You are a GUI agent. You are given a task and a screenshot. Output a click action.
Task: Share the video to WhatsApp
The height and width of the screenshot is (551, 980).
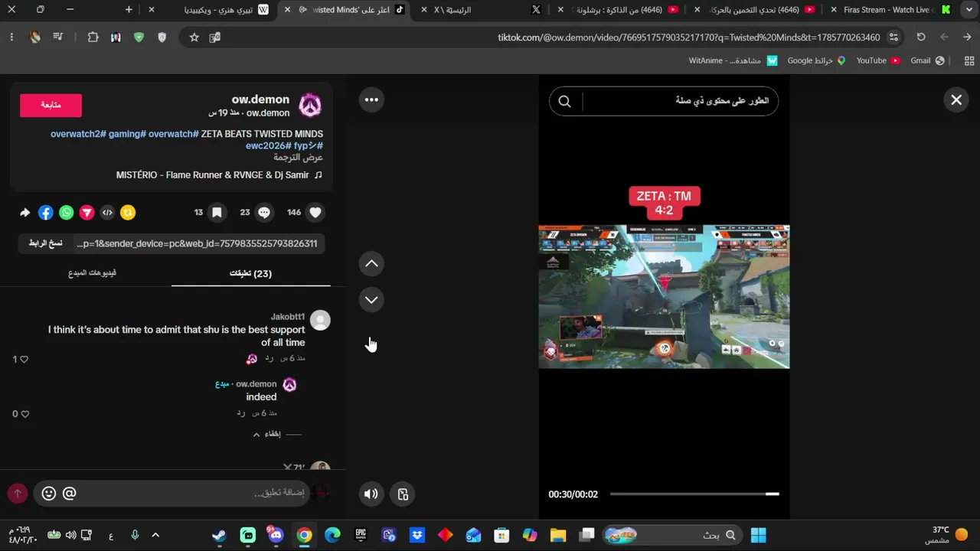coord(67,213)
